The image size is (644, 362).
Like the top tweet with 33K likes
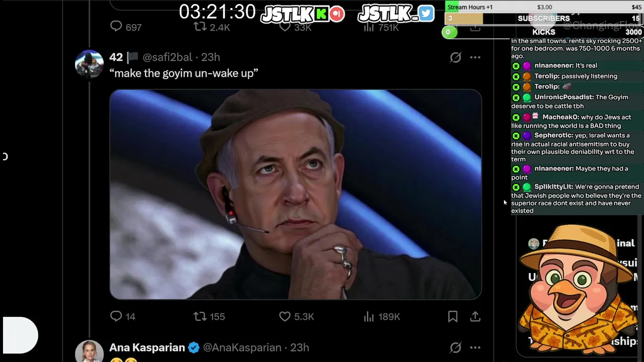tap(295, 27)
